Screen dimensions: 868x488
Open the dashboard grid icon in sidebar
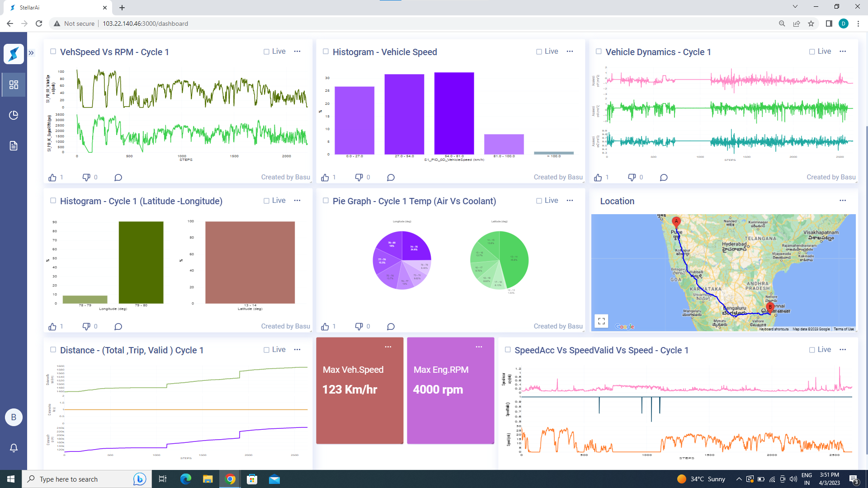click(14, 85)
